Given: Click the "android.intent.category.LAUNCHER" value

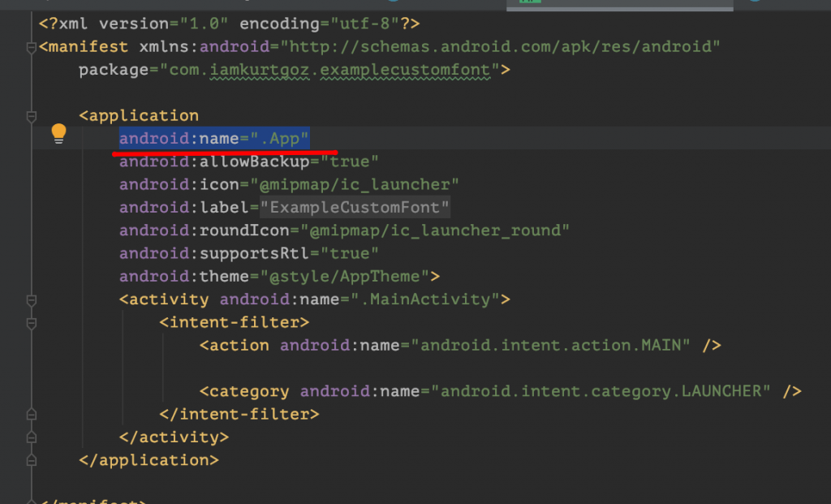Looking at the screenshot, I should coord(601,391).
